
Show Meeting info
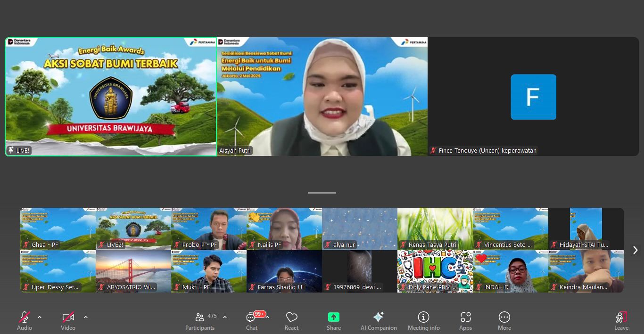click(x=424, y=321)
